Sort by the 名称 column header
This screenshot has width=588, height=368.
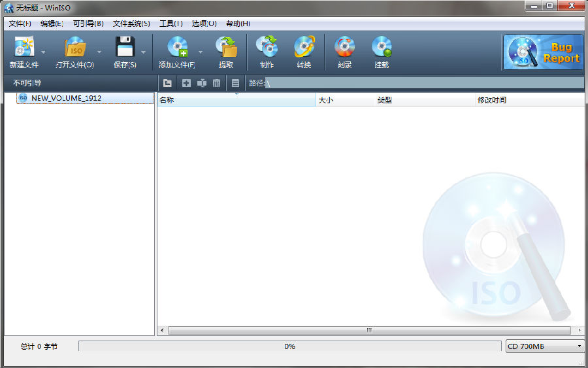tap(237, 100)
